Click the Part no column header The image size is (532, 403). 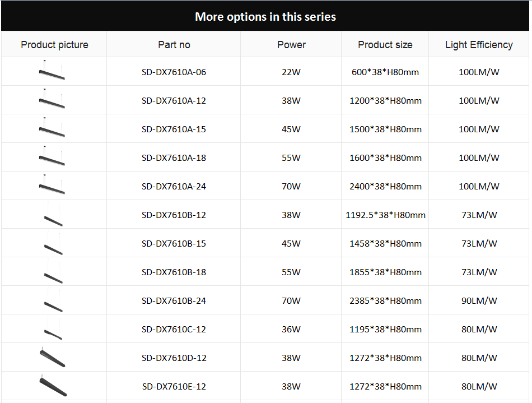click(174, 44)
